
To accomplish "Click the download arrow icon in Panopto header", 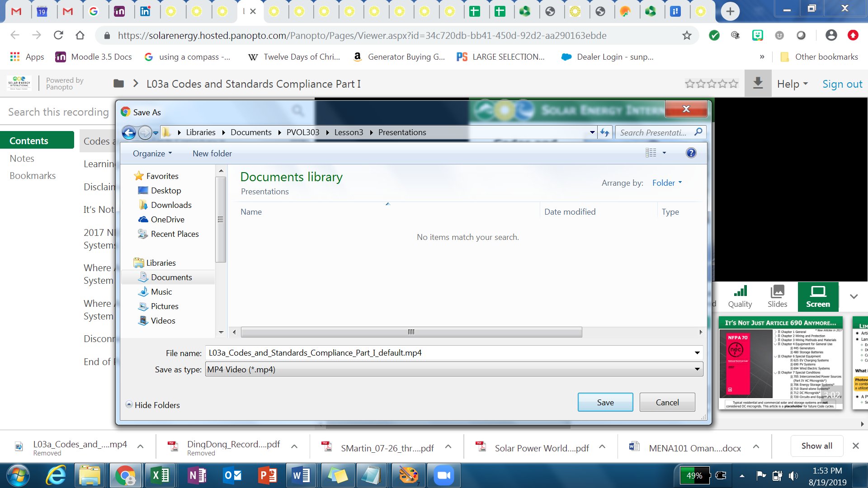I will click(x=758, y=84).
